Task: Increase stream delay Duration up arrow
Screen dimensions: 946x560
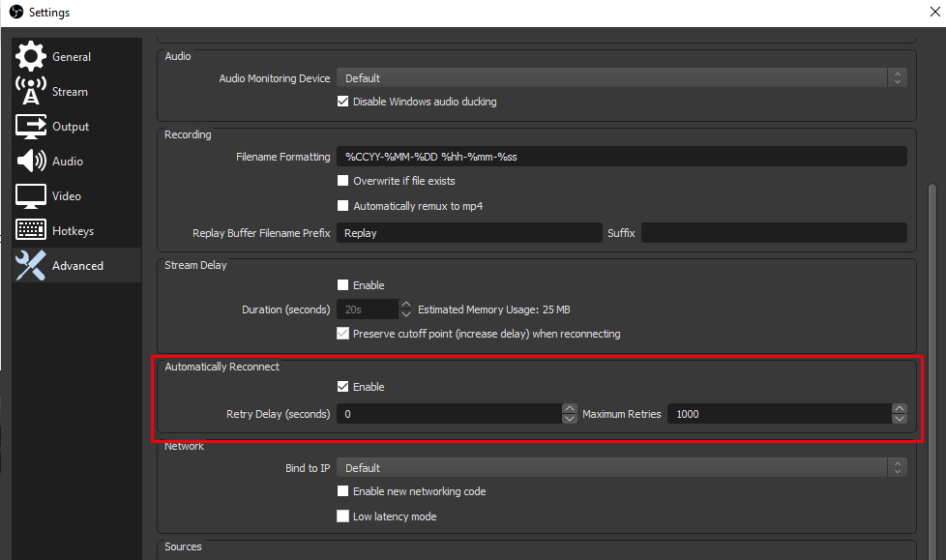Action: pyautogui.click(x=406, y=305)
